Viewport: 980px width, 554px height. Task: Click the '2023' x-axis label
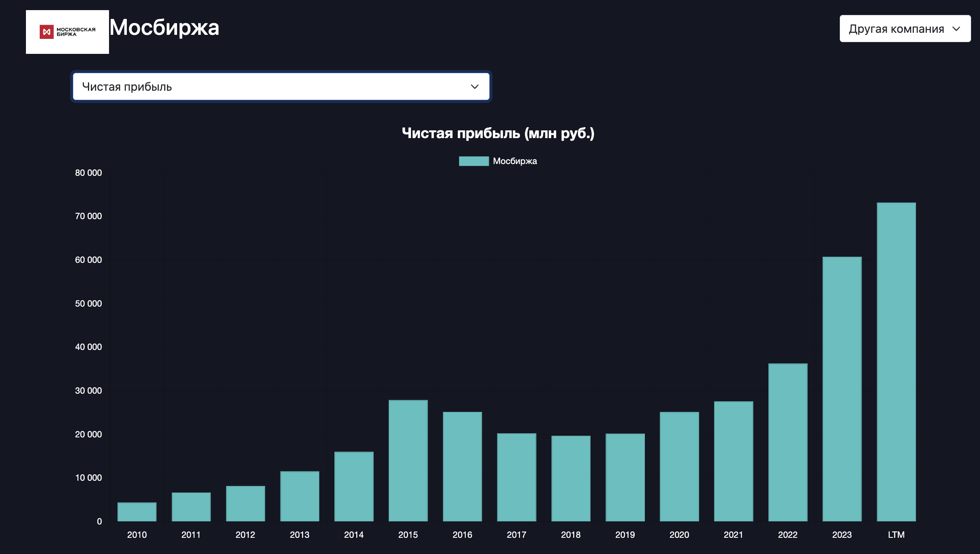pos(842,535)
